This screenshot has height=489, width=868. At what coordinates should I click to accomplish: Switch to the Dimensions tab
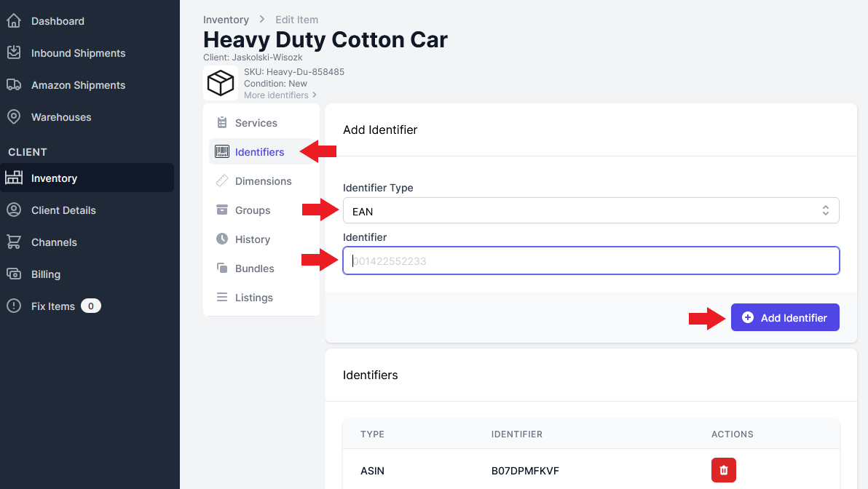pyautogui.click(x=263, y=181)
